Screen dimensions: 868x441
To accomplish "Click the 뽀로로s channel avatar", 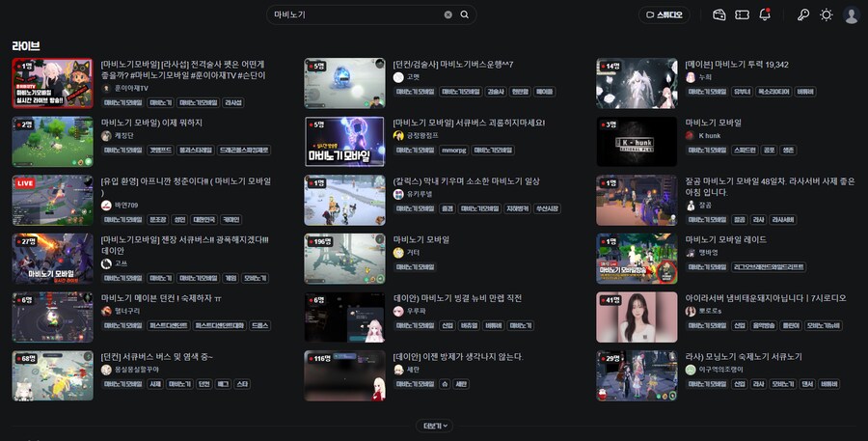I will (691, 311).
